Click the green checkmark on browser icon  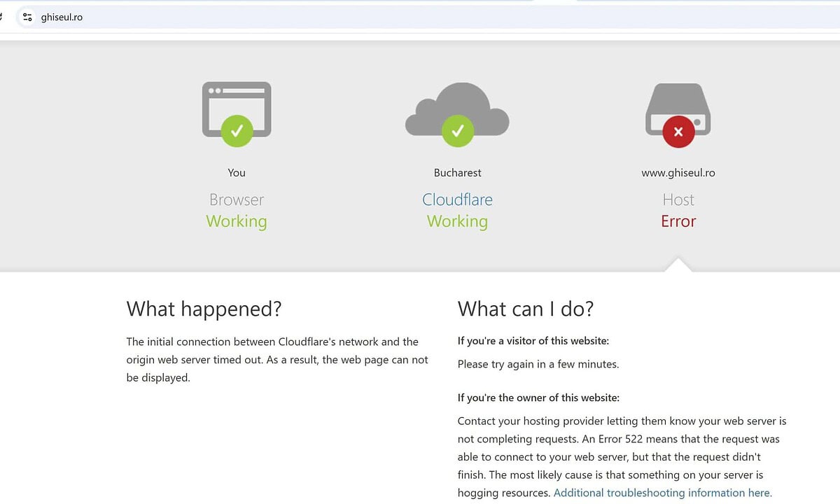tap(237, 131)
